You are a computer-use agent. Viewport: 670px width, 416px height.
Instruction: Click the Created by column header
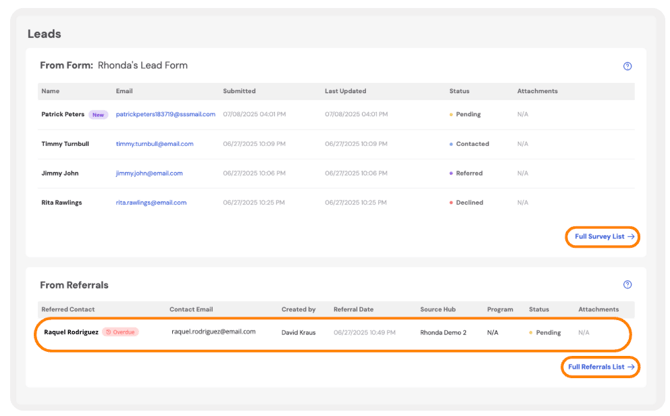299,310
